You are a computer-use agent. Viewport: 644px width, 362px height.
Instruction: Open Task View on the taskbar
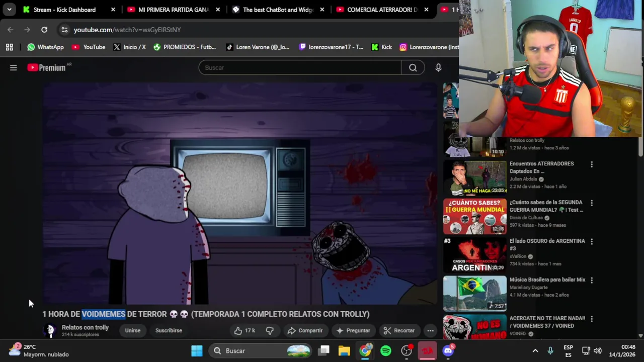pyautogui.click(x=324, y=350)
